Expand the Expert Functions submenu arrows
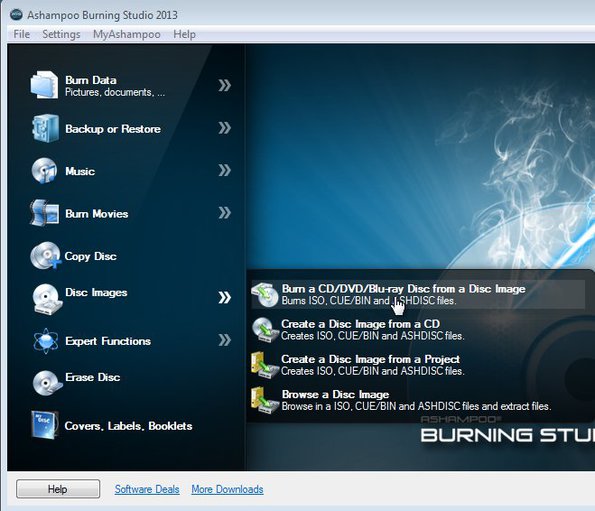The height and width of the screenshot is (511, 595). pyautogui.click(x=224, y=340)
